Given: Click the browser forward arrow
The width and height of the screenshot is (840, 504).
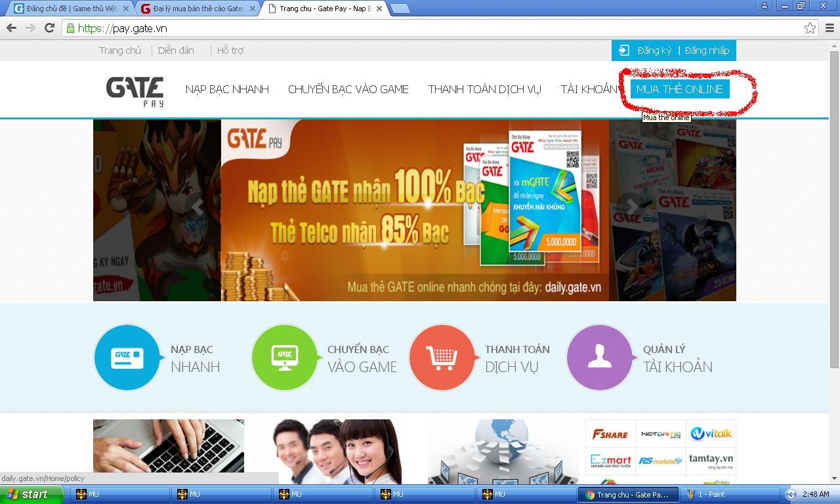Looking at the screenshot, I should click(x=30, y=28).
